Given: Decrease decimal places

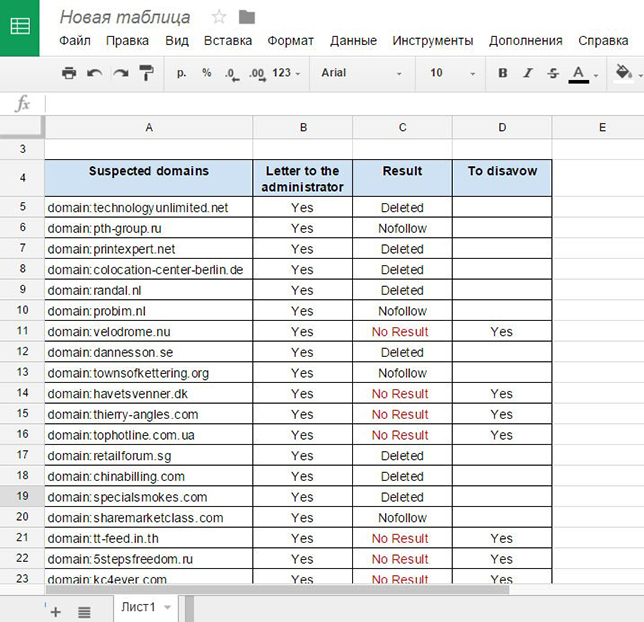Looking at the screenshot, I should tap(232, 74).
